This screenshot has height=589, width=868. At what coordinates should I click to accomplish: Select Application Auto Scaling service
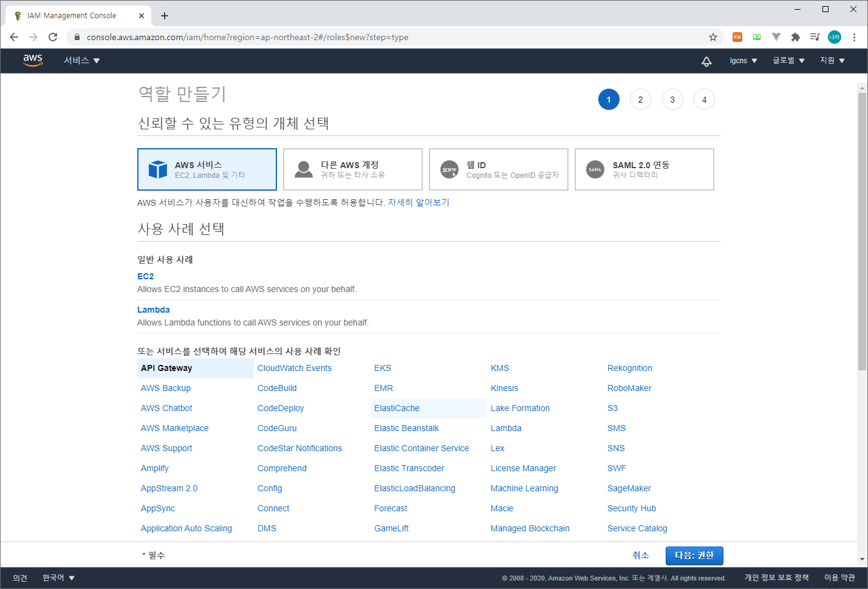(x=186, y=528)
